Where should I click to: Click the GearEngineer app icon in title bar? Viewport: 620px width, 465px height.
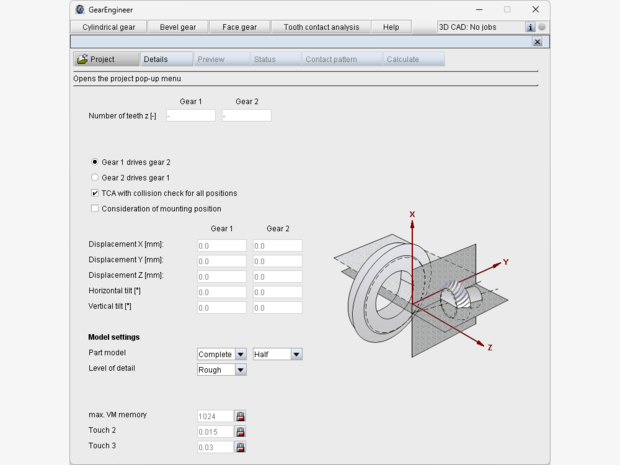[x=80, y=9]
